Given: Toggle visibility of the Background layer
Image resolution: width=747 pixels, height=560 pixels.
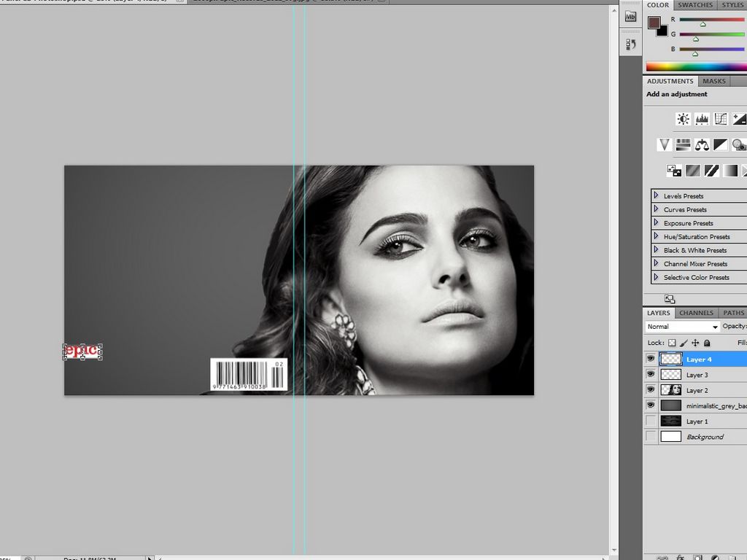Looking at the screenshot, I should [x=651, y=436].
